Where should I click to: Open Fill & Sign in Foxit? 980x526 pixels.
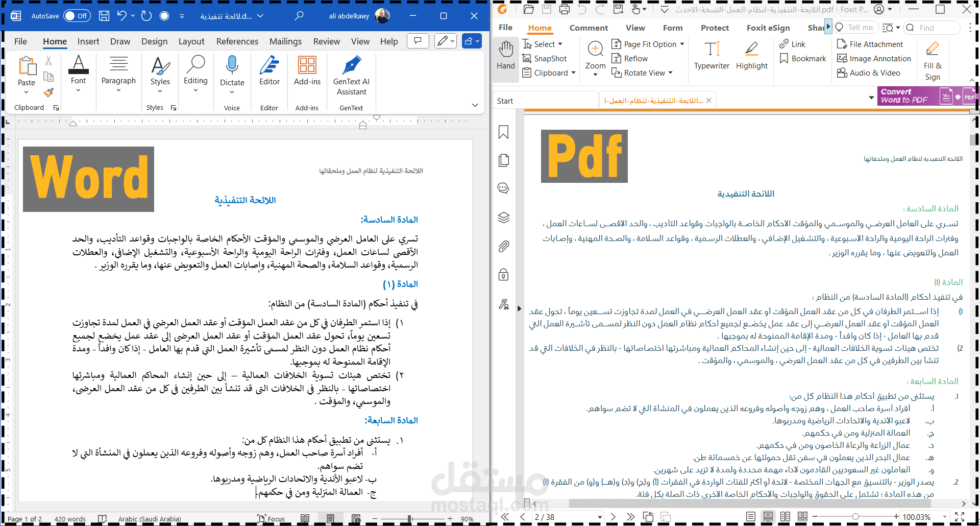point(933,61)
